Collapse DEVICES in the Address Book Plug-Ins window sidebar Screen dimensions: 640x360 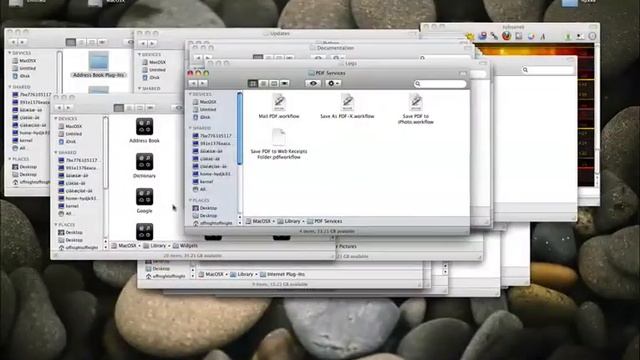(10, 53)
